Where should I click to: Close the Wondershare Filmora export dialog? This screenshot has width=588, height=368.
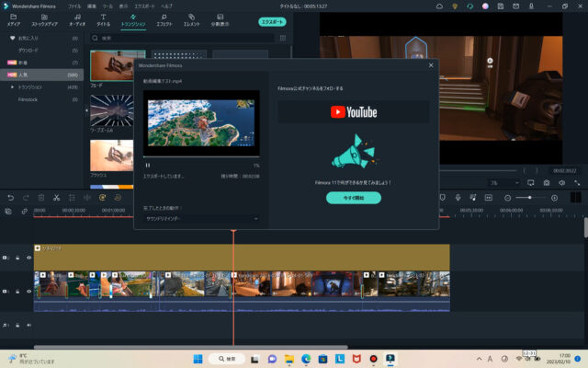click(431, 65)
